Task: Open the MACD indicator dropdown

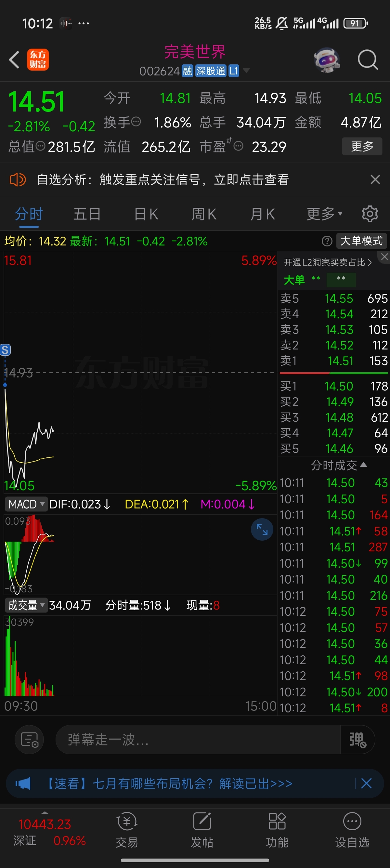Action: click(26, 504)
